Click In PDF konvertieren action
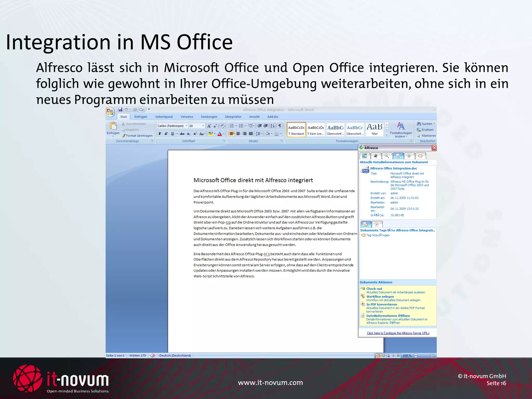 point(382,304)
